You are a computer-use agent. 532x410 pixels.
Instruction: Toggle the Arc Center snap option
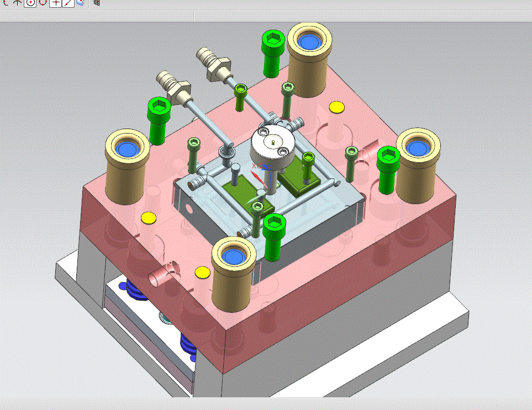pos(30,3)
